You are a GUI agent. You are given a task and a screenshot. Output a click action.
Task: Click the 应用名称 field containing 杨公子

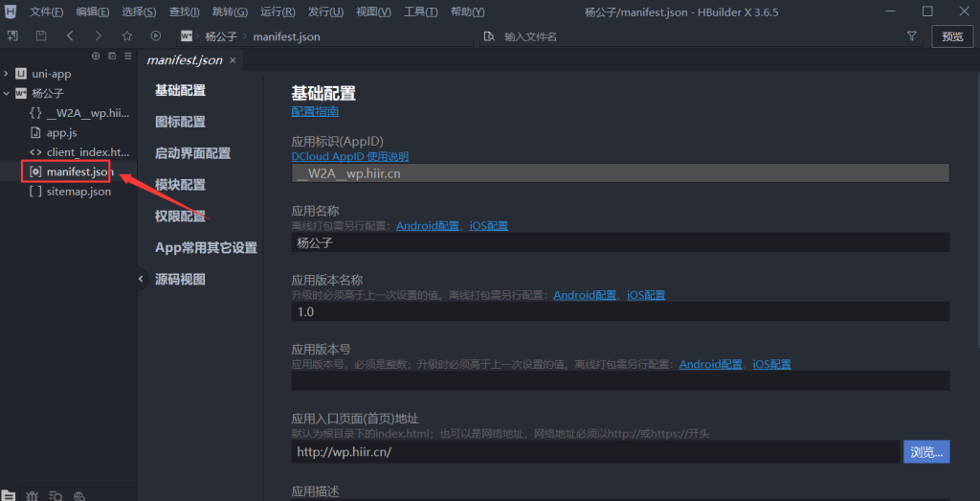tap(620, 242)
